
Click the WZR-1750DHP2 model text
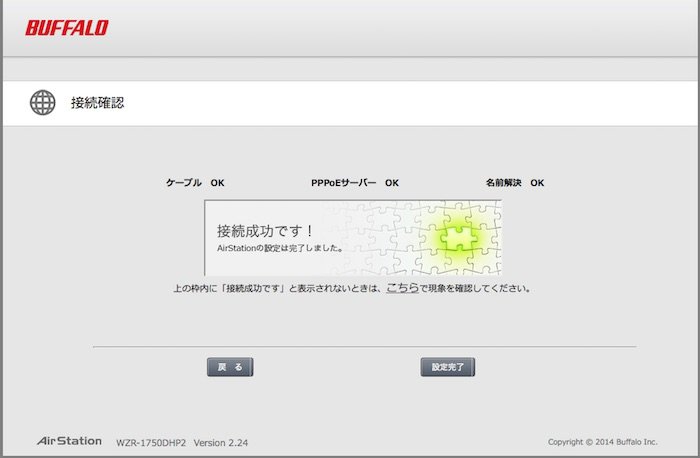click(151, 443)
